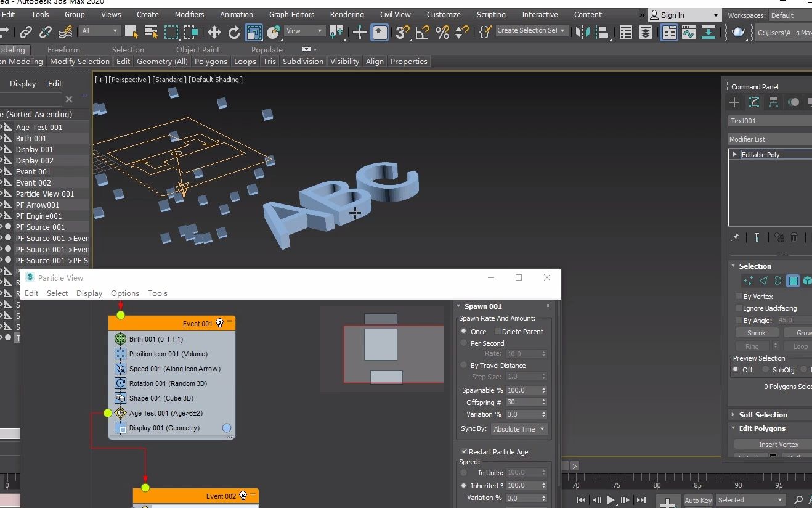Viewport: 812px width, 508px height.
Task: Select Vertex sub-object mode in Selection rollout
Action: pyautogui.click(x=748, y=281)
